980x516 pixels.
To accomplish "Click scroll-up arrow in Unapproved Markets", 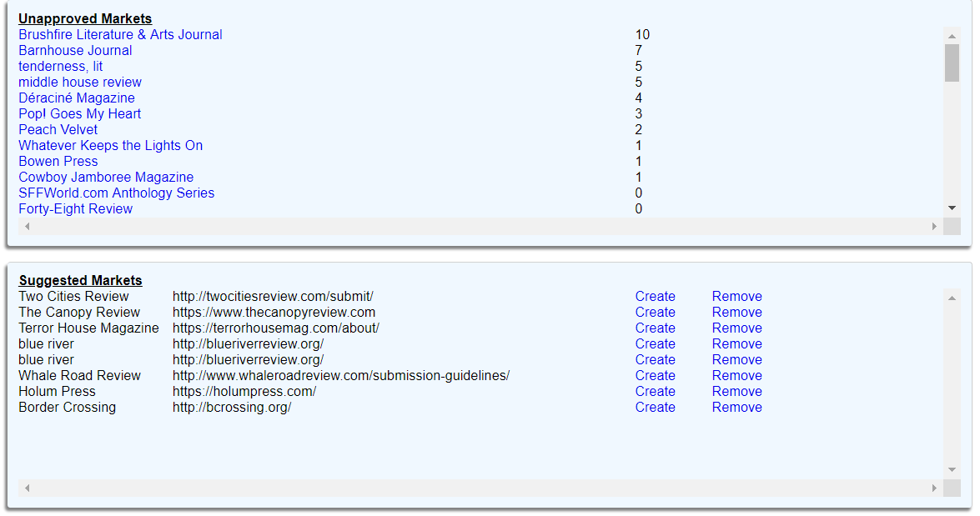I will click(952, 36).
